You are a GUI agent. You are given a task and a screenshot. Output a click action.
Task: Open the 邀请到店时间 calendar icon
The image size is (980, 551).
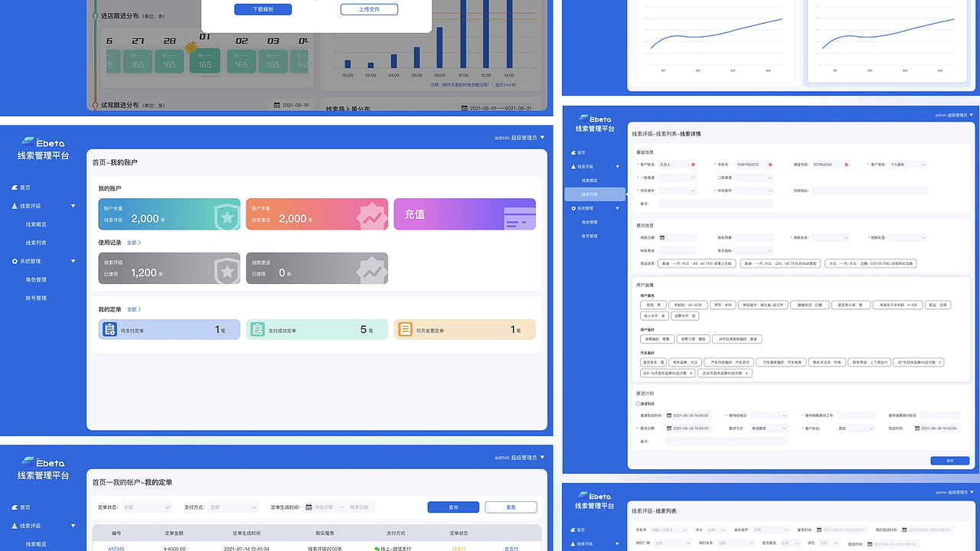click(x=669, y=416)
